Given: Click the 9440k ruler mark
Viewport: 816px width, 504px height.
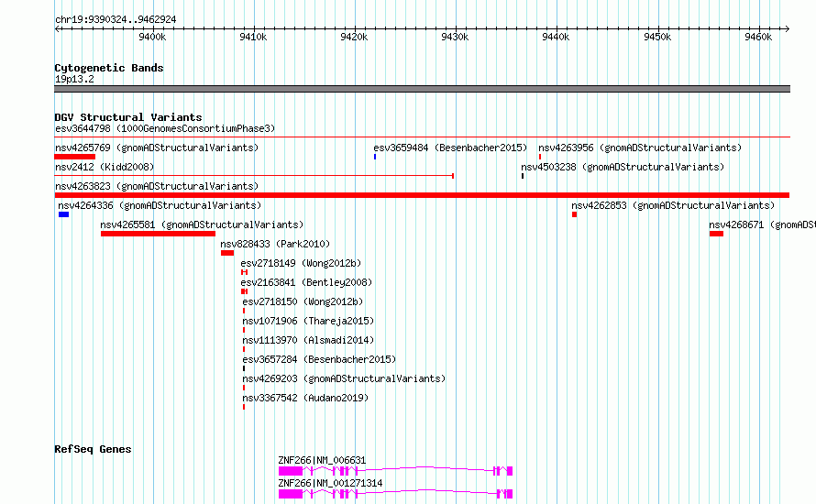Looking at the screenshot, I should (x=556, y=37).
